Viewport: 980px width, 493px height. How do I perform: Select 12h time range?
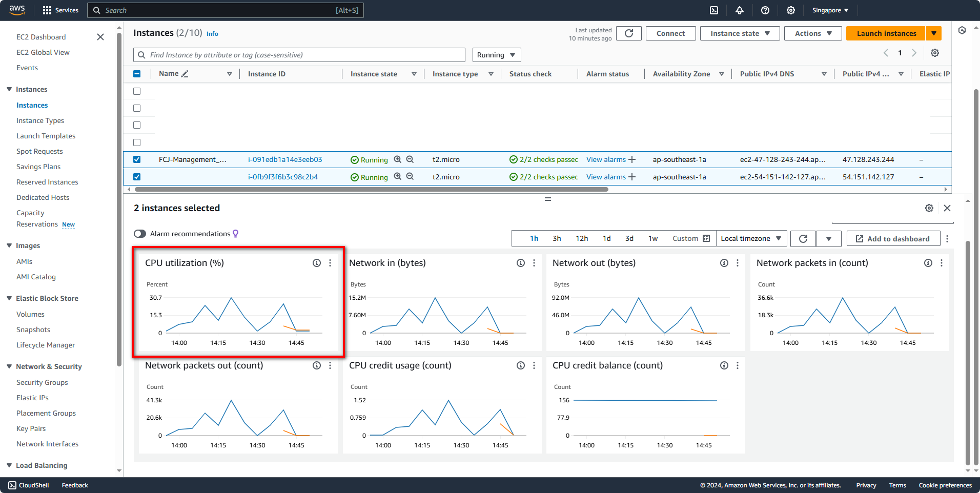click(582, 238)
